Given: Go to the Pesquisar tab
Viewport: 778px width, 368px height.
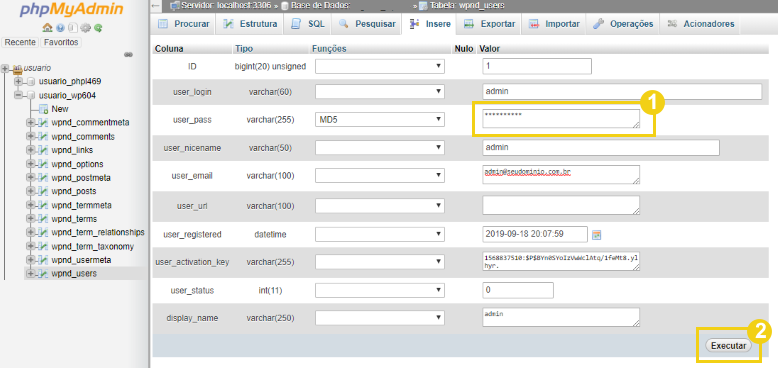Looking at the screenshot, I should click(x=366, y=24).
